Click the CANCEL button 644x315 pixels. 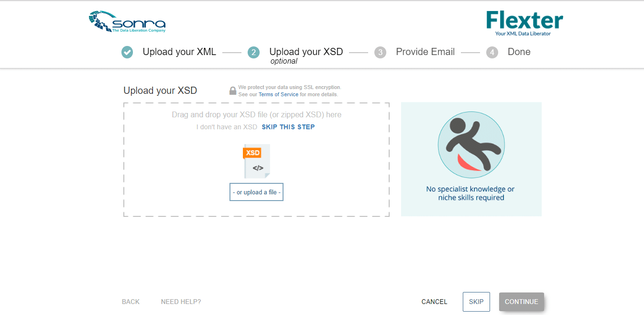(434, 302)
